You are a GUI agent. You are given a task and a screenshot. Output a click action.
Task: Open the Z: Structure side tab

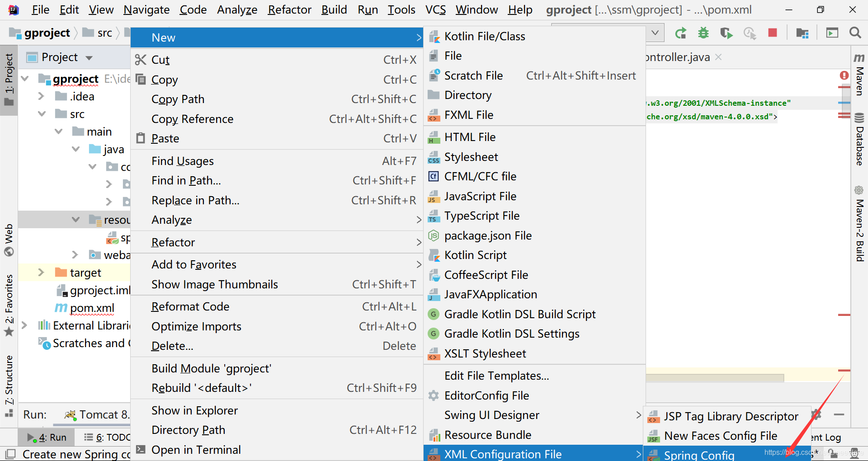click(x=9, y=386)
